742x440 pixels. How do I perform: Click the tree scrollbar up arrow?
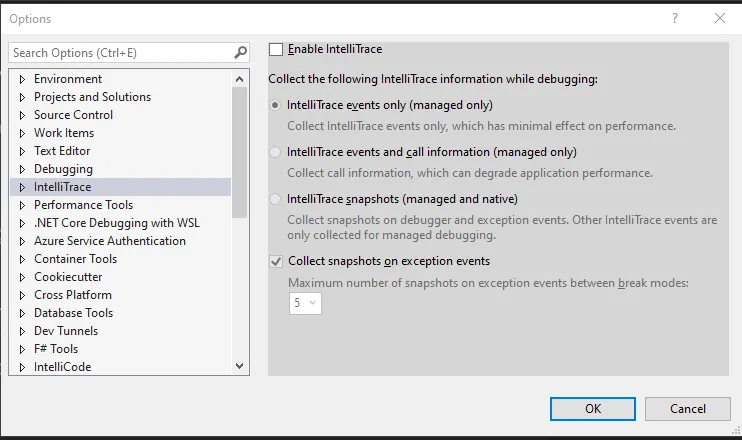click(x=239, y=79)
